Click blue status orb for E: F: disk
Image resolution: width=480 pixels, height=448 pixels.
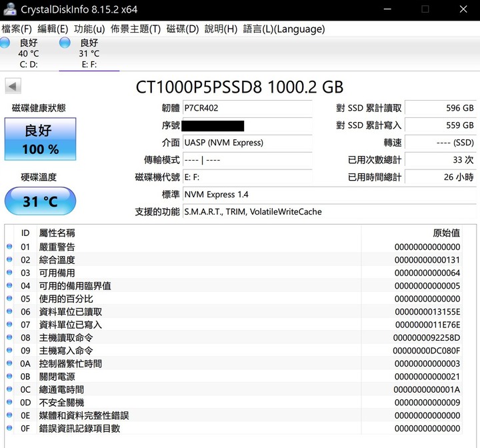pos(65,43)
